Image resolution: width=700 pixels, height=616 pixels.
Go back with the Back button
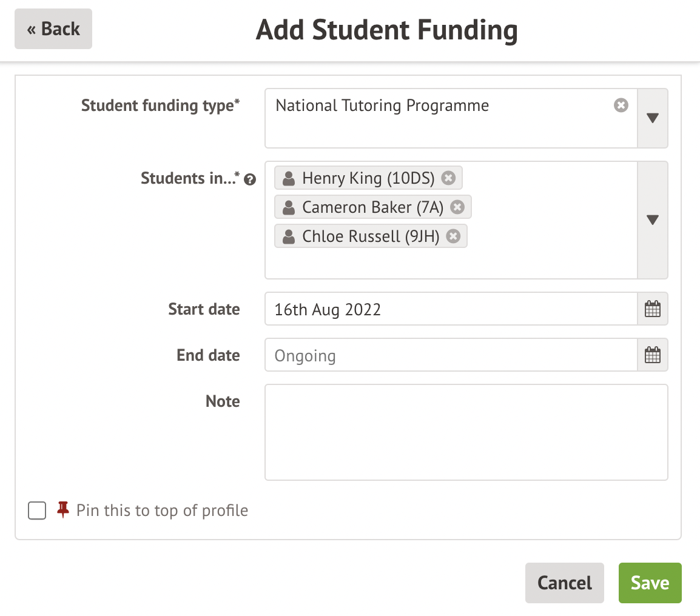click(x=53, y=29)
